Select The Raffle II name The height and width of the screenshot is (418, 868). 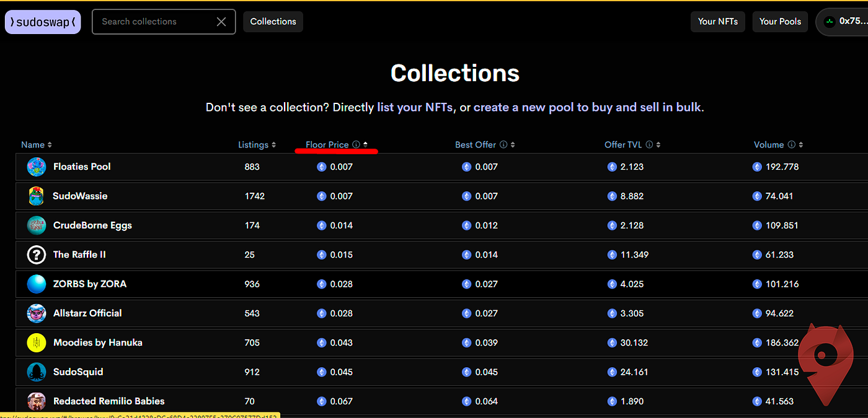(79, 255)
